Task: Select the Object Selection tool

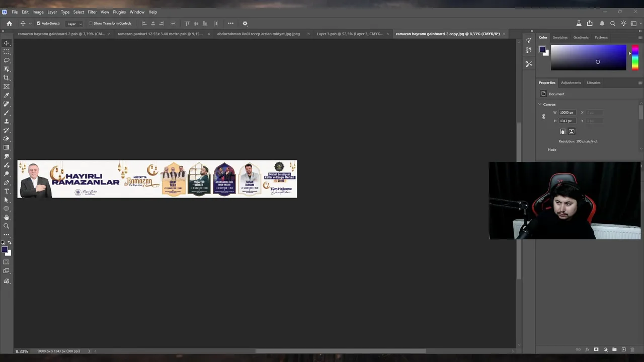Action: point(7,69)
